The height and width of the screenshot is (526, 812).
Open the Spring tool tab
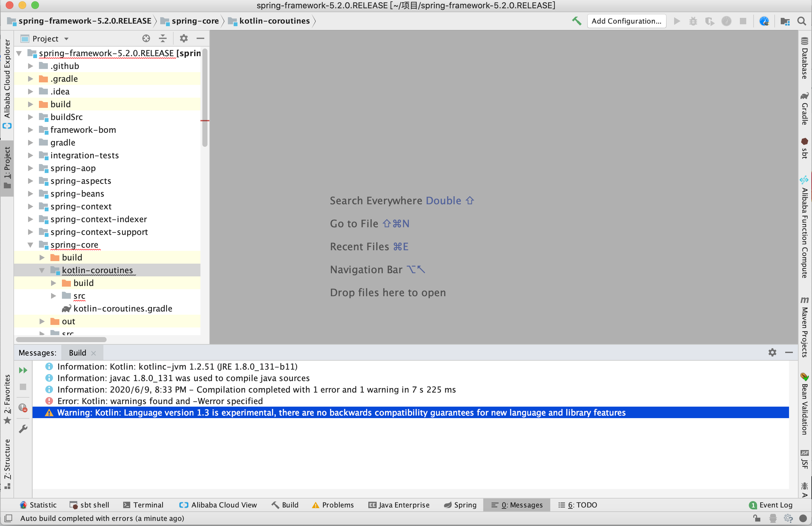coord(460,505)
